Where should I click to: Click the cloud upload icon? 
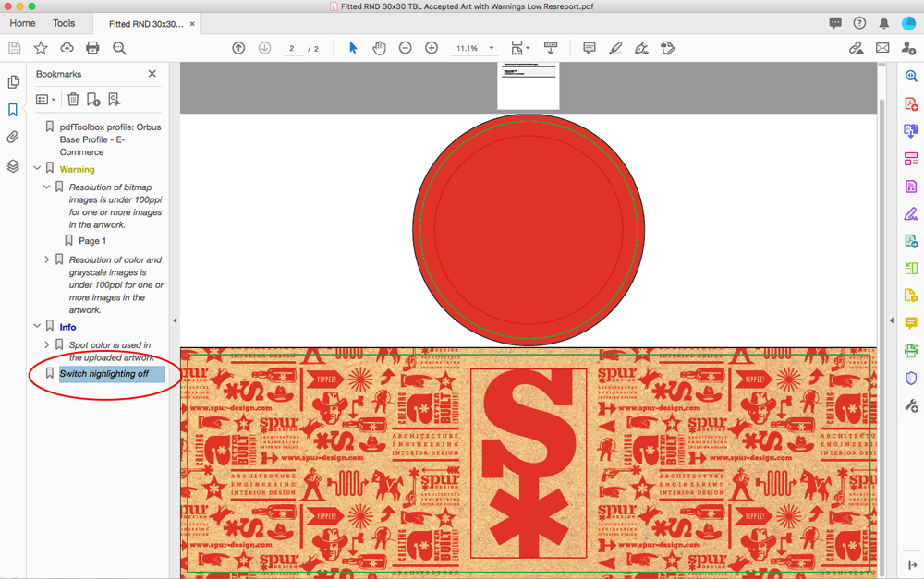pyautogui.click(x=67, y=48)
